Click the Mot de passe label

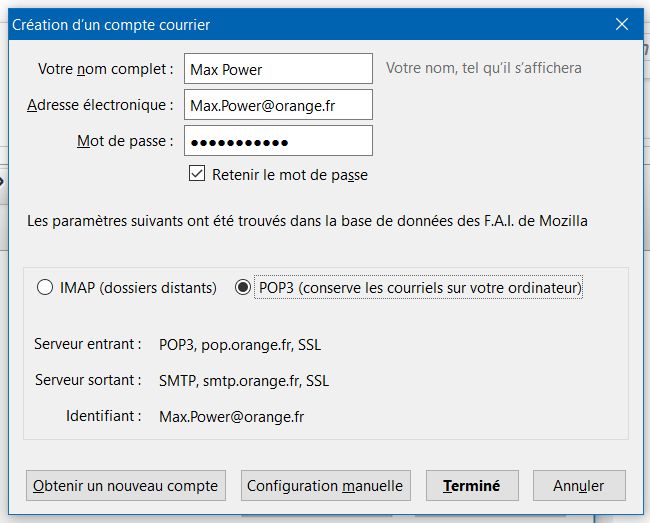125,141
